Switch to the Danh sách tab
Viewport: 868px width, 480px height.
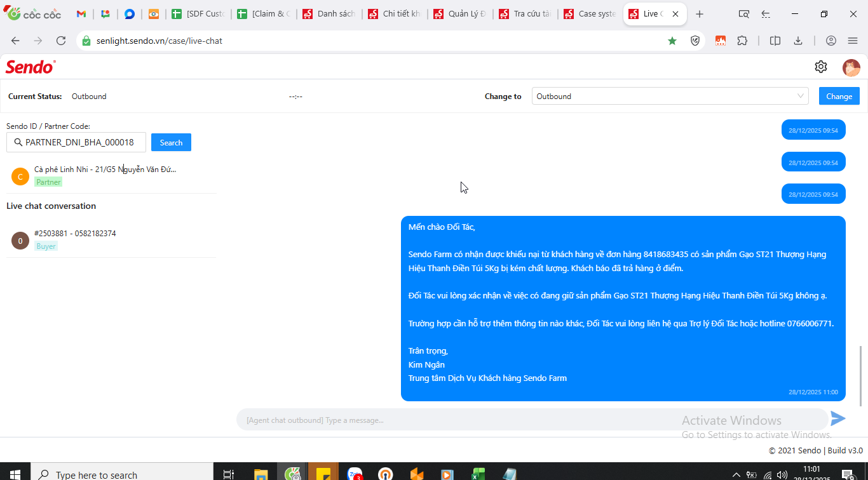click(x=329, y=14)
